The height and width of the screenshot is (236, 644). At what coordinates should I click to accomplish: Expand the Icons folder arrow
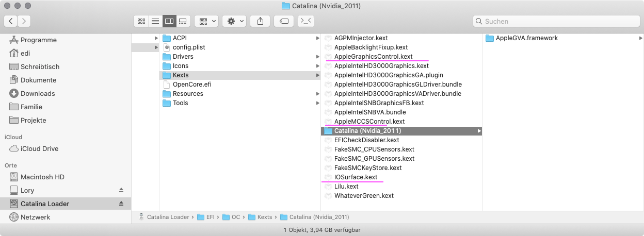pyautogui.click(x=318, y=66)
